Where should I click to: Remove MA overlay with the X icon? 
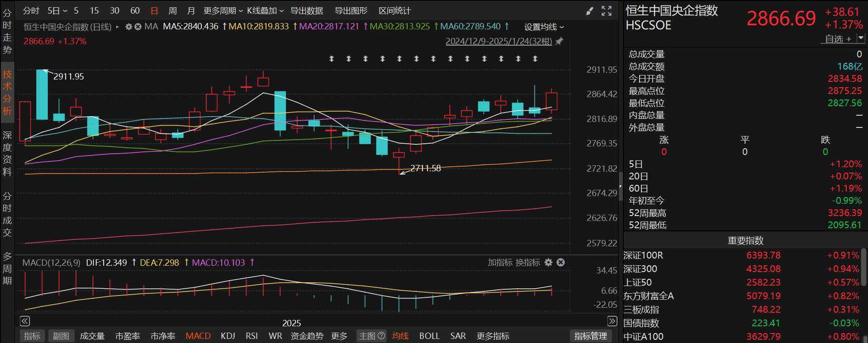[138, 27]
